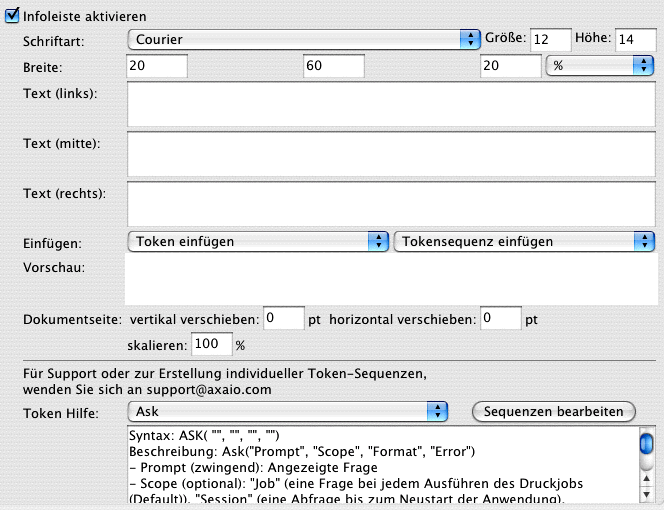The height and width of the screenshot is (510, 664).
Task: Click the scrollbar down arrow in help text
Action: [646, 494]
